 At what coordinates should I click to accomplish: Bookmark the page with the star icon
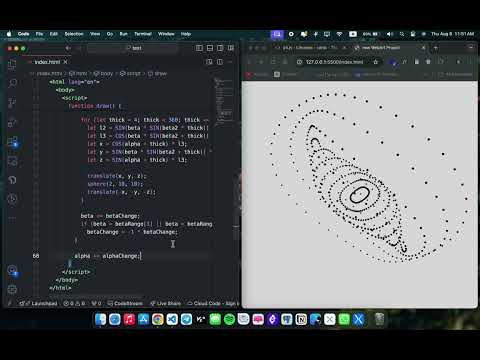click(x=376, y=62)
